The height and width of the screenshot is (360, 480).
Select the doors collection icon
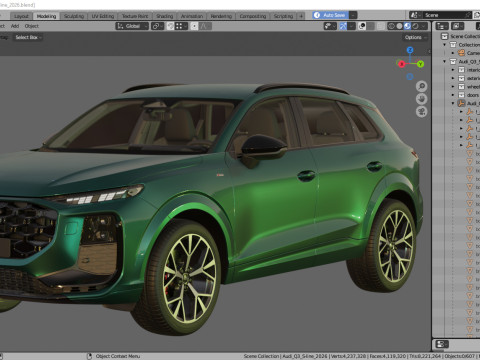pyautogui.click(x=461, y=95)
